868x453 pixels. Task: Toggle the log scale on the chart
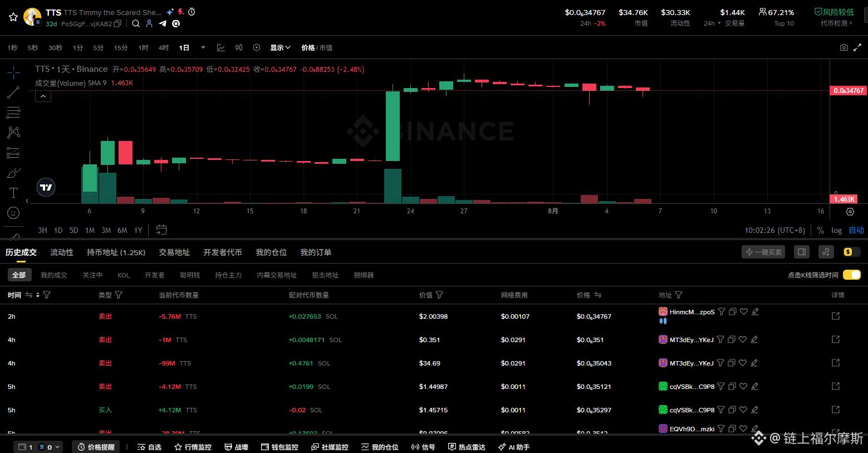pos(836,230)
